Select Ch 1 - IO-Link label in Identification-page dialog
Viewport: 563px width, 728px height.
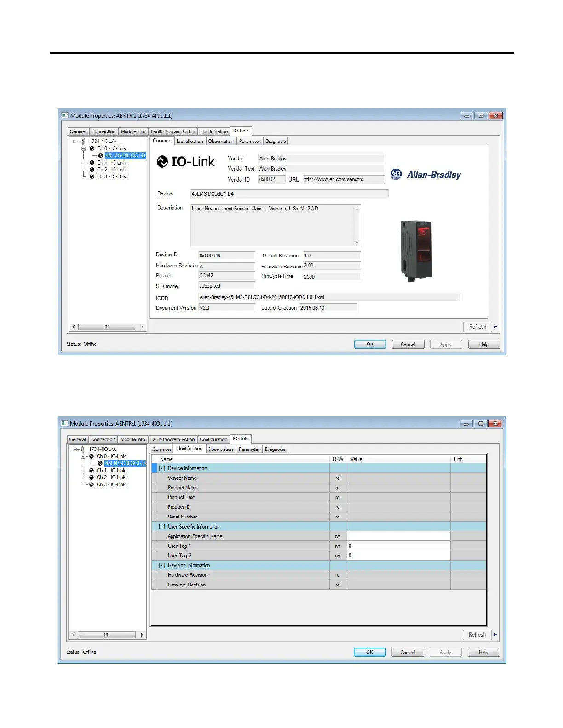coord(111,471)
